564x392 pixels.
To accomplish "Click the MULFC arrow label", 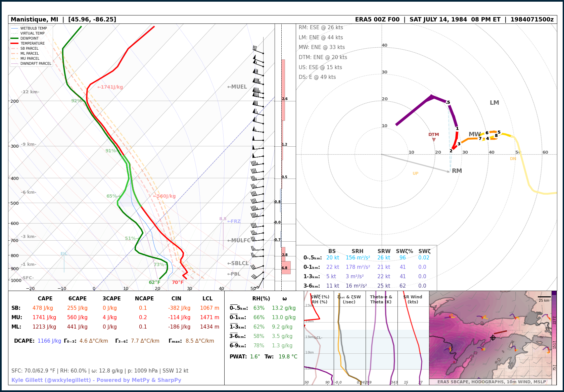I will [239, 241].
